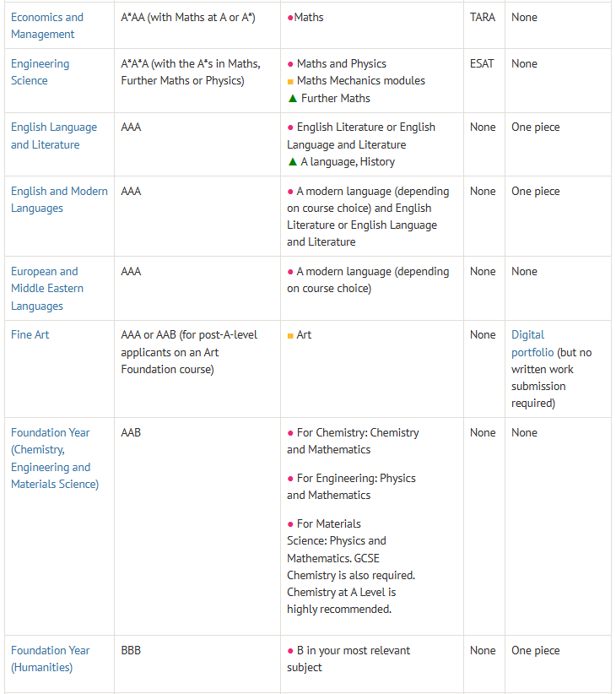Open the Fine Art course link
616x694 pixels.
30,334
